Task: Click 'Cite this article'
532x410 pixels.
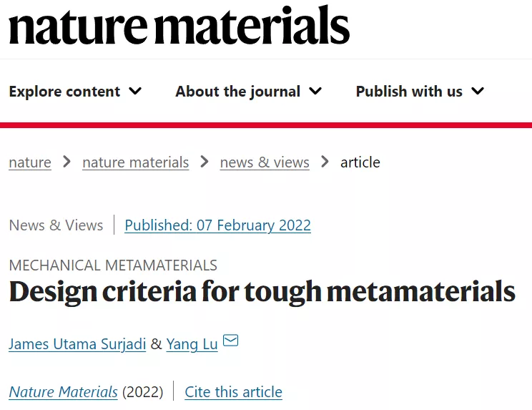Action: point(233,392)
